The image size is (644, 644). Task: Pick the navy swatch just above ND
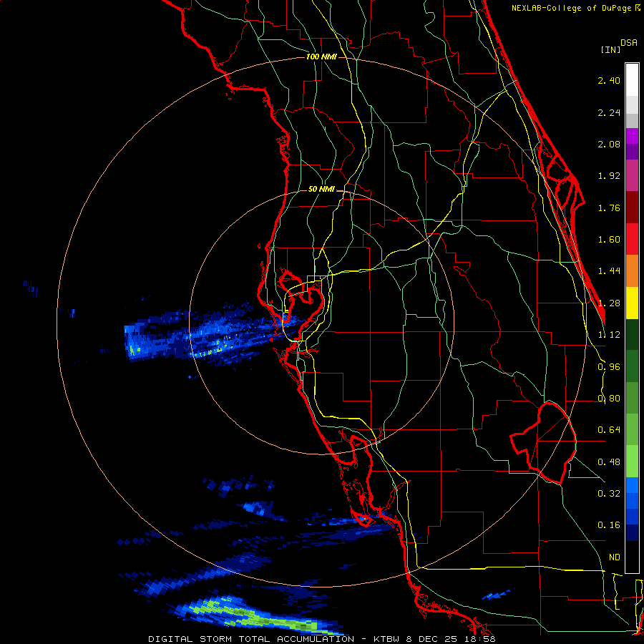click(632, 533)
